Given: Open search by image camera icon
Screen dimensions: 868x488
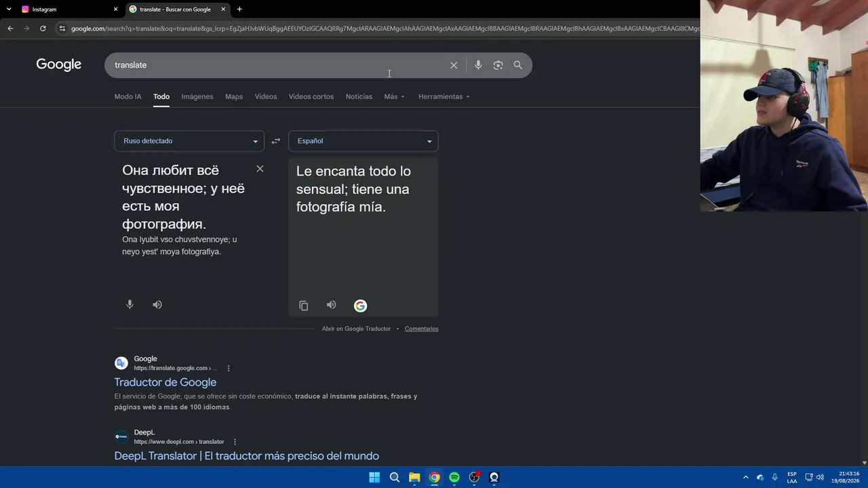Looking at the screenshot, I should click(498, 65).
